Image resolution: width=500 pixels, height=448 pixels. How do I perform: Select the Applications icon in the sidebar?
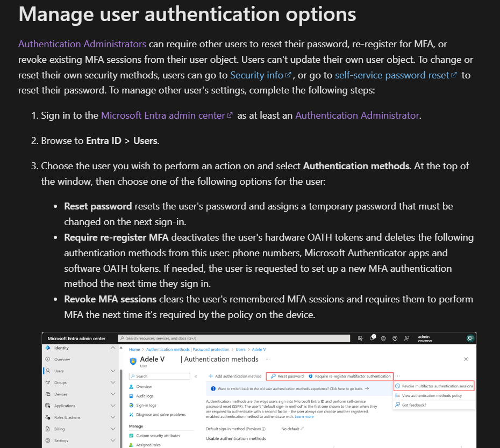point(48,406)
